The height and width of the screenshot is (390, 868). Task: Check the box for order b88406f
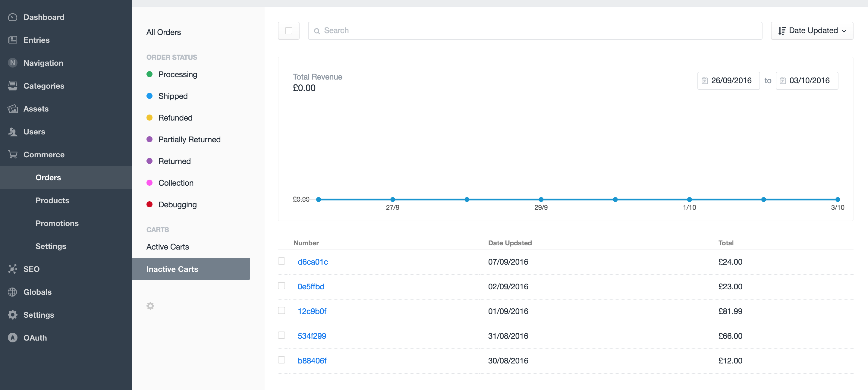pos(281,360)
